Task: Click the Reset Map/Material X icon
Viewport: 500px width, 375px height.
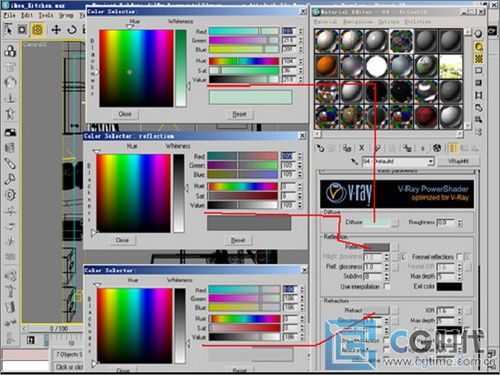Action: [x=362, y=148]
